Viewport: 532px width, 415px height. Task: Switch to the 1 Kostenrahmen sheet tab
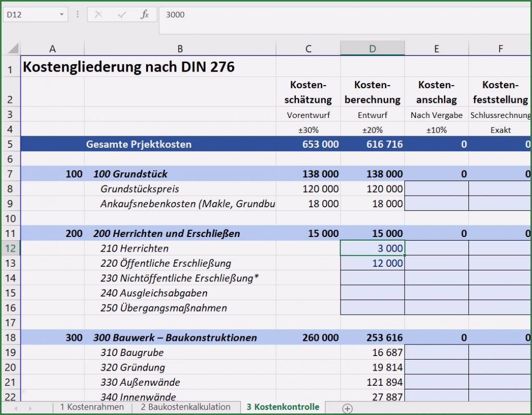pos(92,407)
